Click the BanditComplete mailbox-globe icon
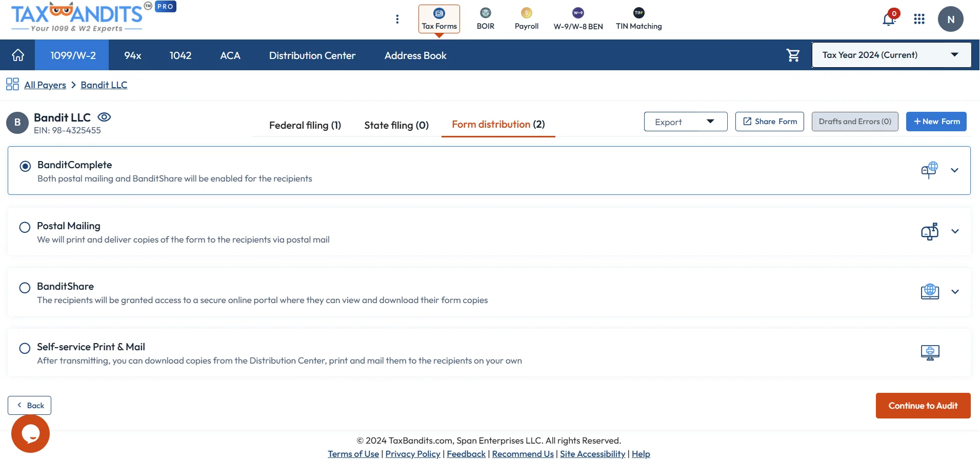 [929, 170]
